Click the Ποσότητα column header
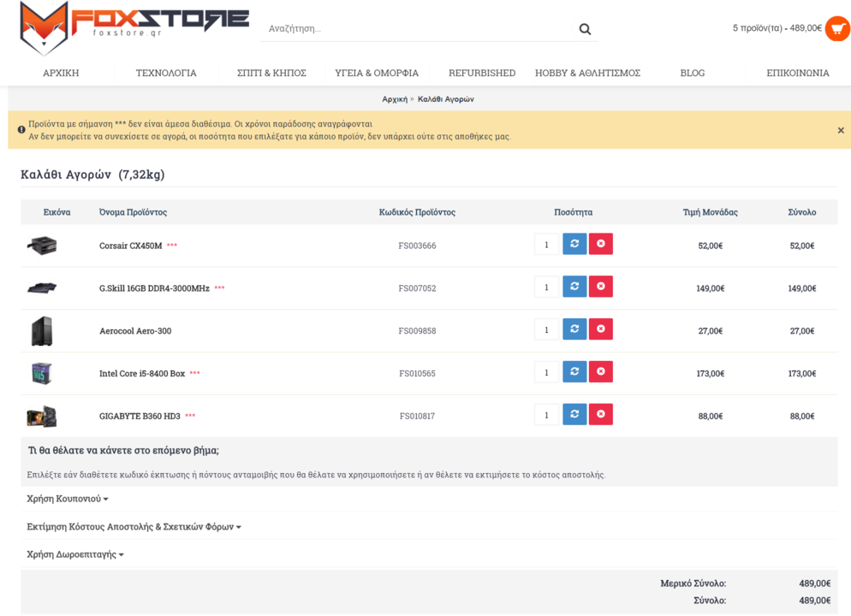This screenshot has height=616, width=851. point(573,212)
